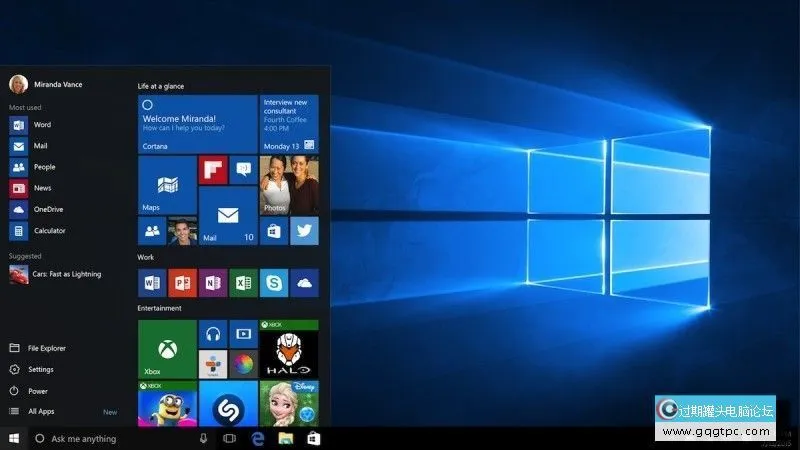Image resolution: width=800 pixels, height=450 pixels.
Task: Click the Ask me anything search box
Action: 110,438
